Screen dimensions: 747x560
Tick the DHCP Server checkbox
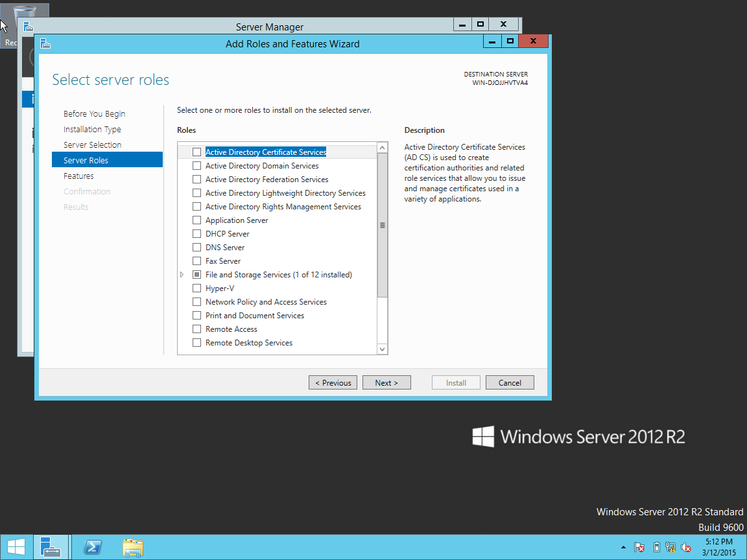[x=196, y=234]
